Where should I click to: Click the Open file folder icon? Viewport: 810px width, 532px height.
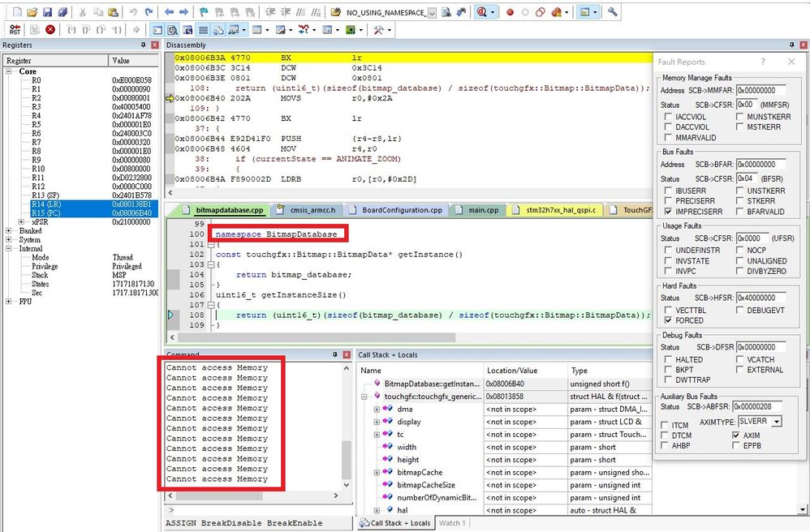(x=32, y=12)
